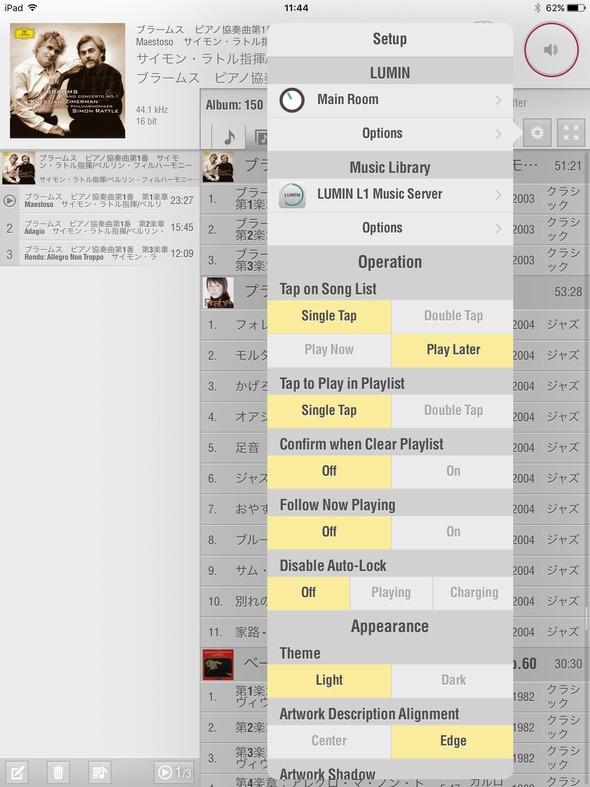Screen dimensions: 590x787
Task: Tap the trash clear playlist icon
Action: pyautogui.click(x=58, y=772)
